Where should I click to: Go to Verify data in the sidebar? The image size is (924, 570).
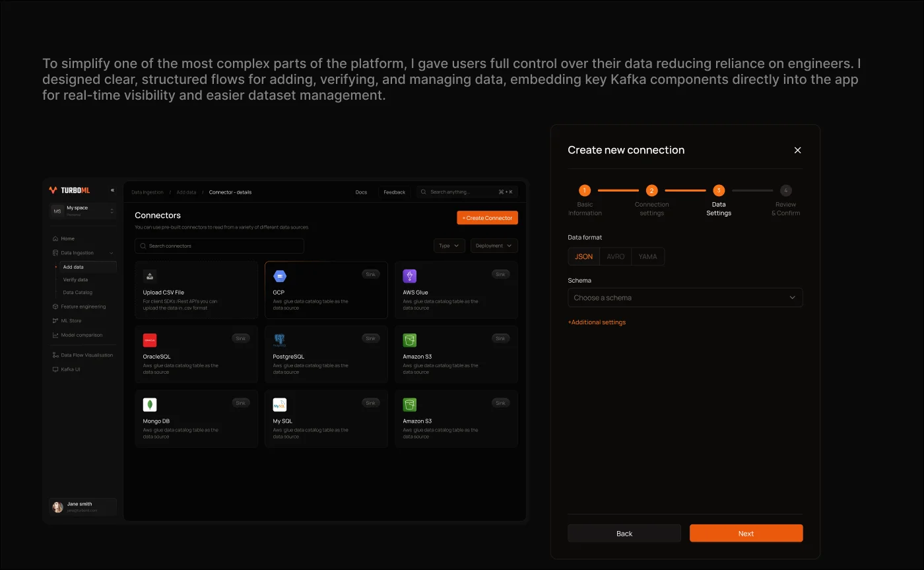click(75, 279)
